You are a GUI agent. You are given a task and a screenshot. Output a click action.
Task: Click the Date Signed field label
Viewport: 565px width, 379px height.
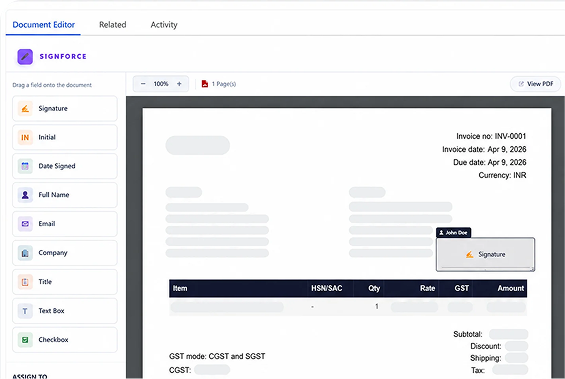[x=57, y=166]
